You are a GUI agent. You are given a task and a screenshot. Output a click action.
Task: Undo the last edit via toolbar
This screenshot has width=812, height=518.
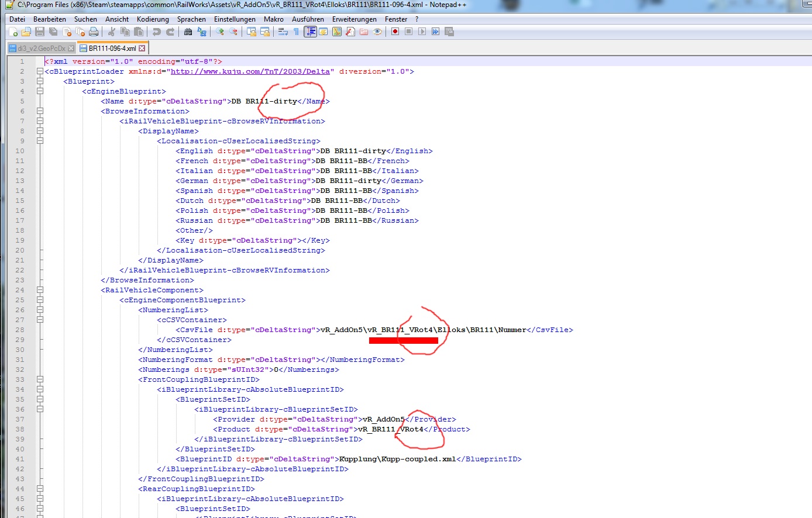(156, 32)
